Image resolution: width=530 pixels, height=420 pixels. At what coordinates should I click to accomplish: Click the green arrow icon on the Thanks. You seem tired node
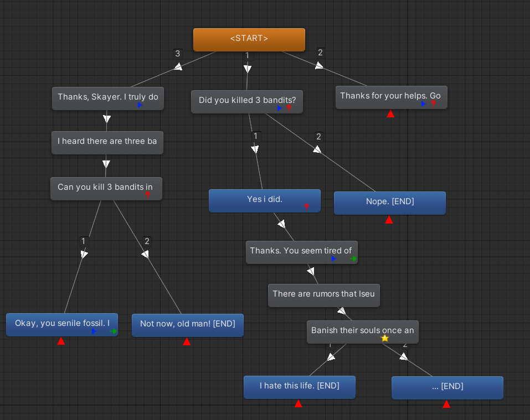(x=353, y=258)
